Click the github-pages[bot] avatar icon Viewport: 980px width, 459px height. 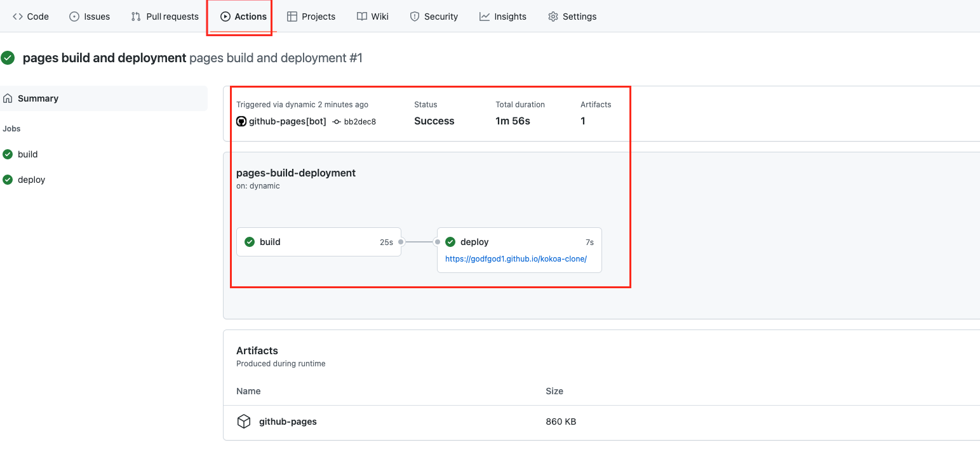coord(241,121)
